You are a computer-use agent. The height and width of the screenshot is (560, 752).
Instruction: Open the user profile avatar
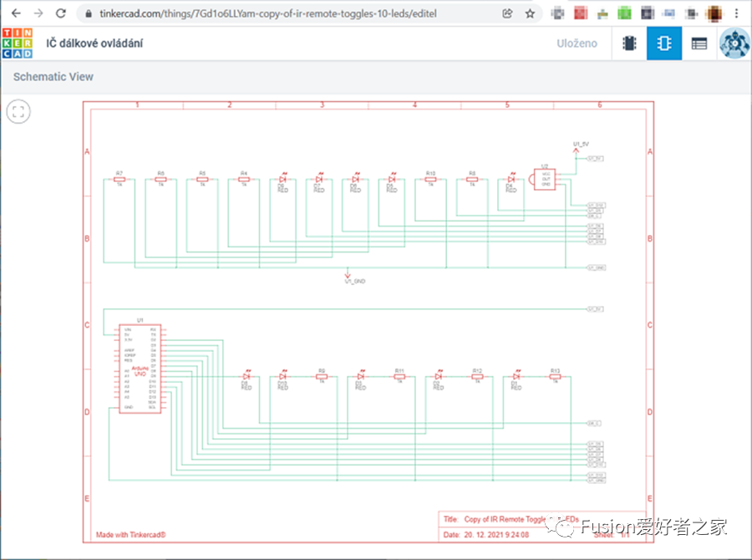point(734,43)
